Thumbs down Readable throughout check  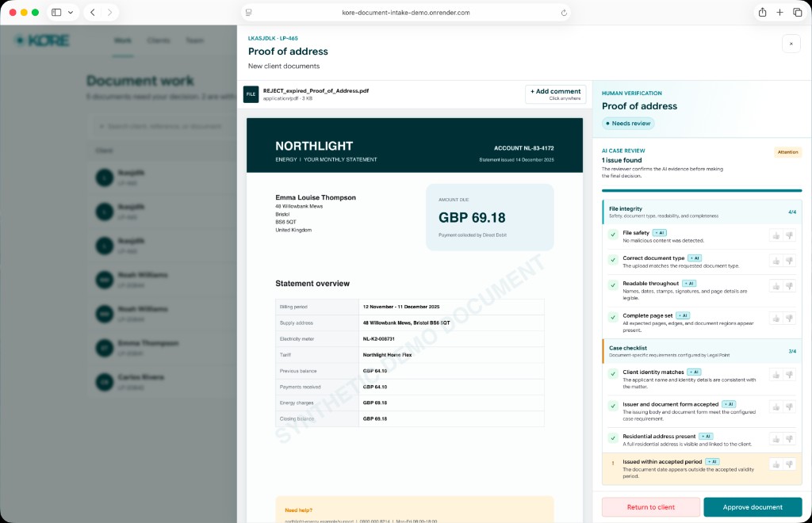[789, 287]
